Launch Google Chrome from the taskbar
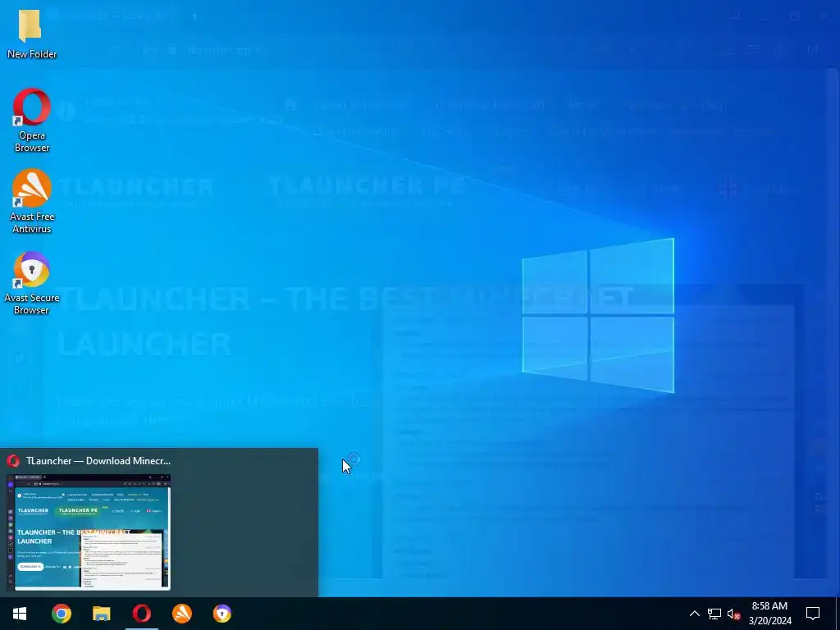This screenshot has width=840, height=630. click(x=61, y=614)
